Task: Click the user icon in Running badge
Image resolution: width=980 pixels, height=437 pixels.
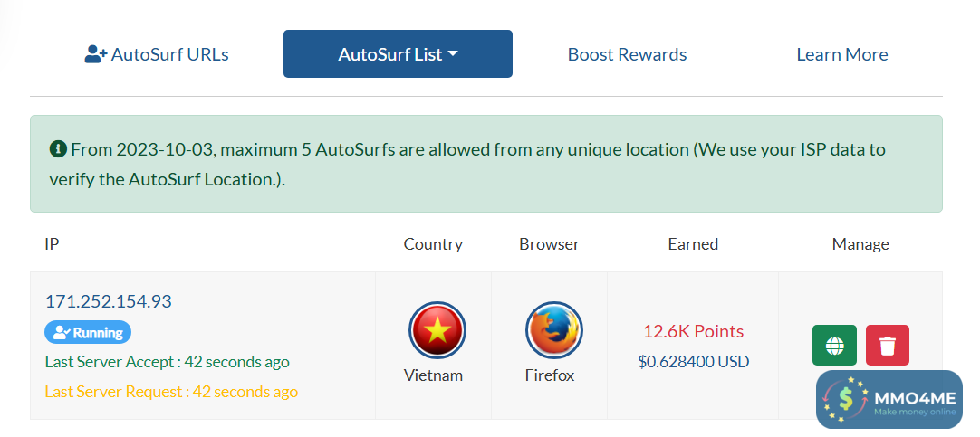Action: (x=62, y=333)
